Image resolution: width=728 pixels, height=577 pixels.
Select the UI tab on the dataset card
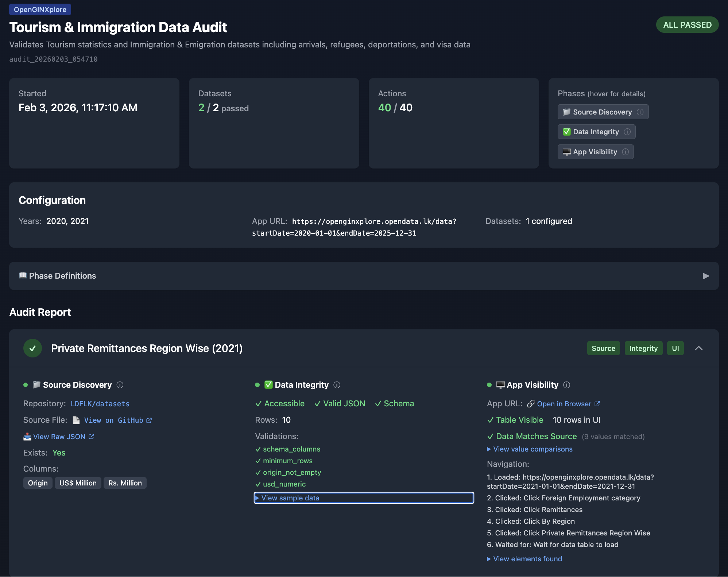coord(675,348)
